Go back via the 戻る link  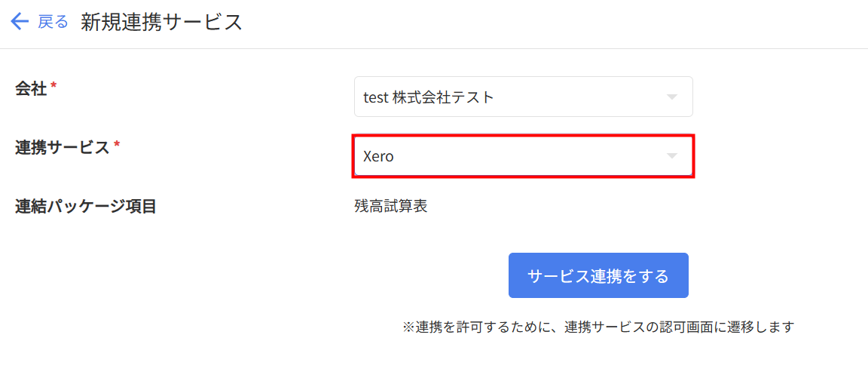[53, 22]
